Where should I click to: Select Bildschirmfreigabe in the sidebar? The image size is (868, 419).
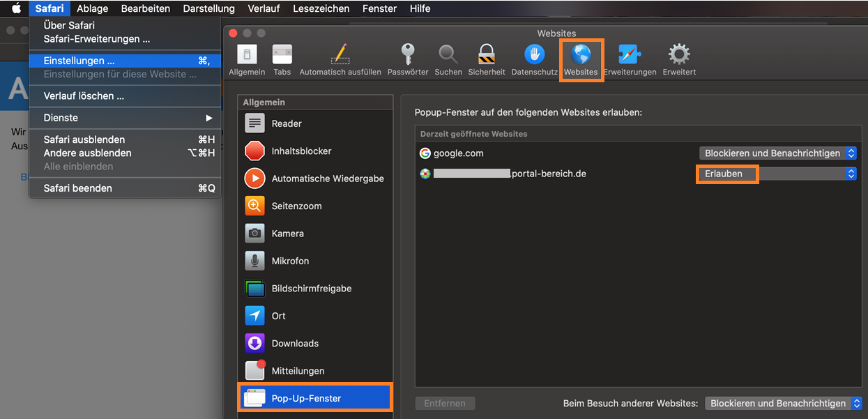[315, 289]
